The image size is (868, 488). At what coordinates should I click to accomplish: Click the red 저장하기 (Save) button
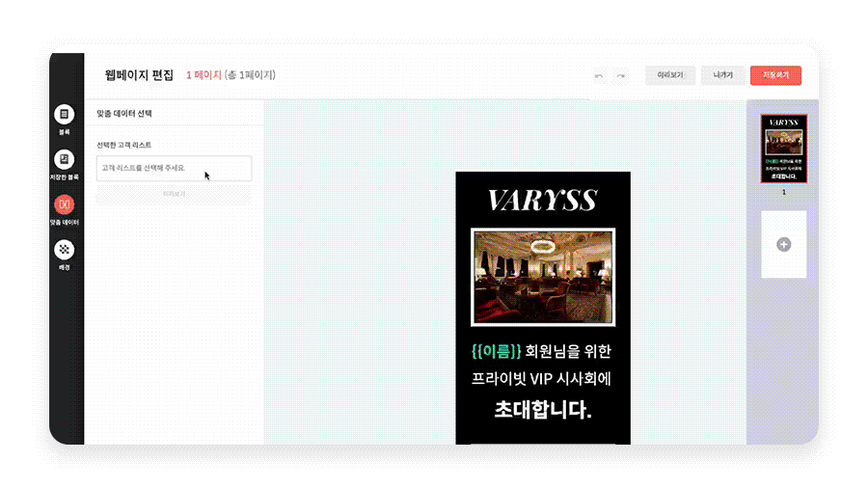775,75
